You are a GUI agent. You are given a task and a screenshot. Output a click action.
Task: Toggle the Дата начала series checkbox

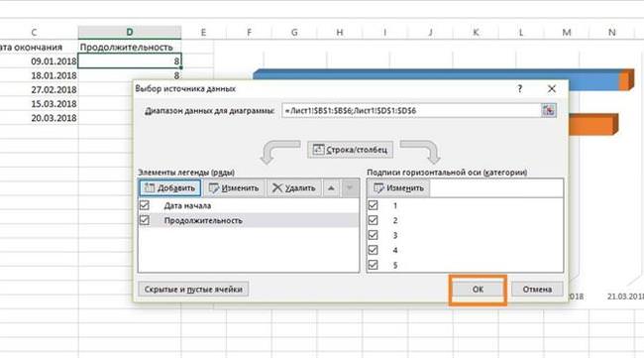click(x=145, y=205)
